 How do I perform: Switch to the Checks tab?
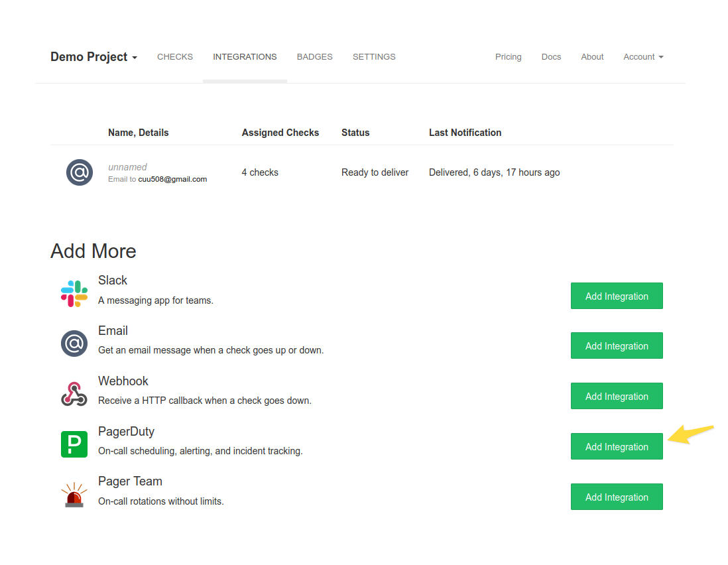(x=175, y=56)
